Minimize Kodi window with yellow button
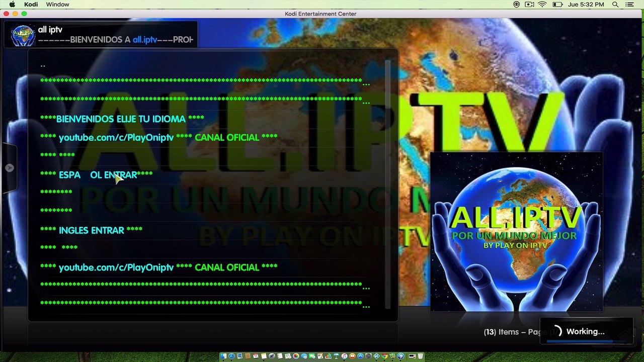Image resolution: width=644 pixels, height=362 pixels. pos(15,14)
